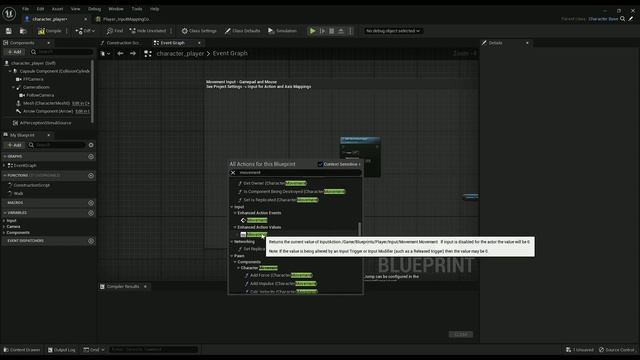Start Simulation from the toolbar
Viewport: 640px width, 360px height.
(x=282, y=31)
